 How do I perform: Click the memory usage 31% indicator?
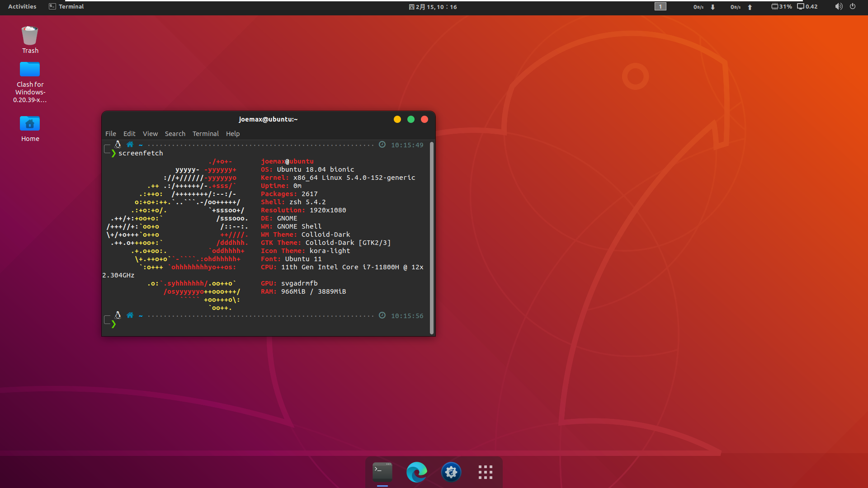(782, 7)
